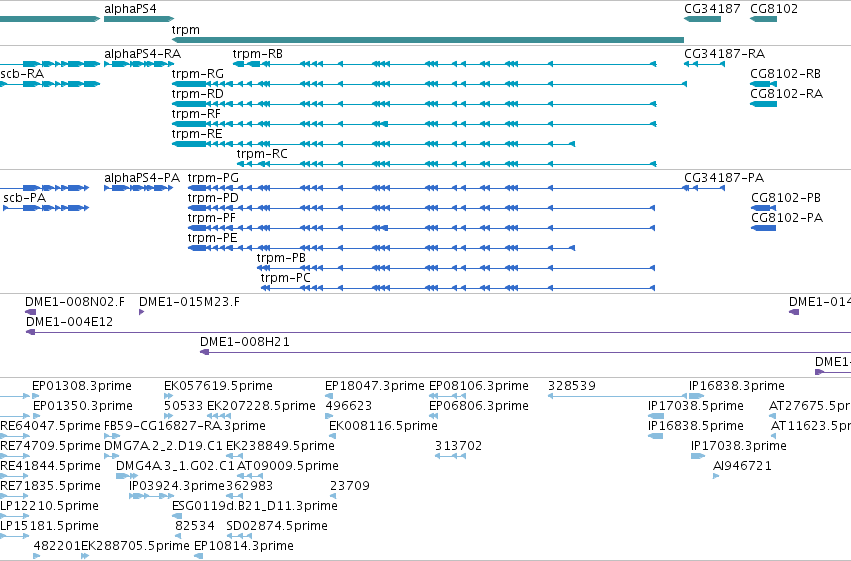Click EST label EP18047.3prime
Image resolution: width=851 pixels, height=561 pixels.
pyautogui.click(x=375, y=386)
